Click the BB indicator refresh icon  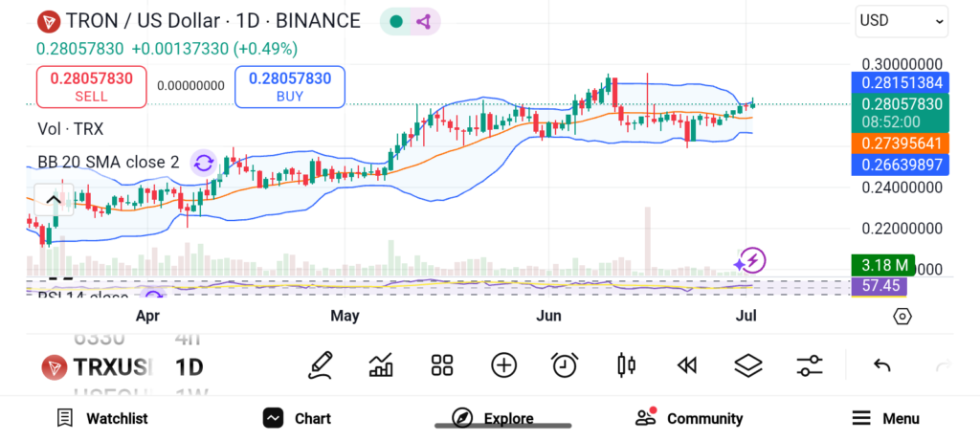coord(203,163)
